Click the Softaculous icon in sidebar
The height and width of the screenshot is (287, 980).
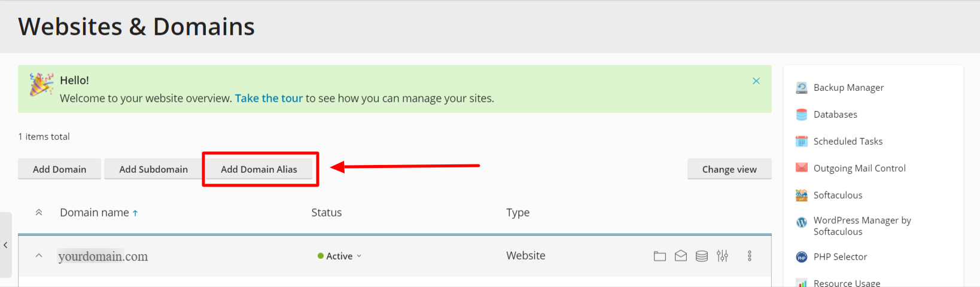tap(802, 195)
